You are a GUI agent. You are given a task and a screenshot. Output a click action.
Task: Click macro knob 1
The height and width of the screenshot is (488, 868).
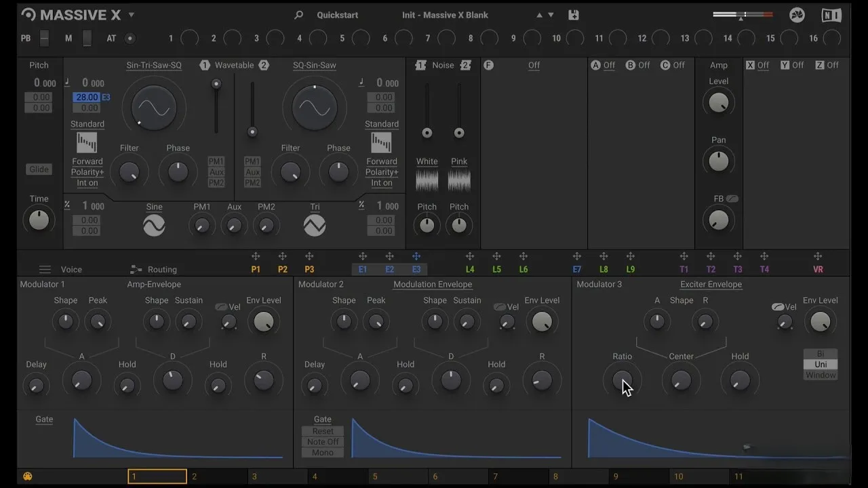pos(190,39)
